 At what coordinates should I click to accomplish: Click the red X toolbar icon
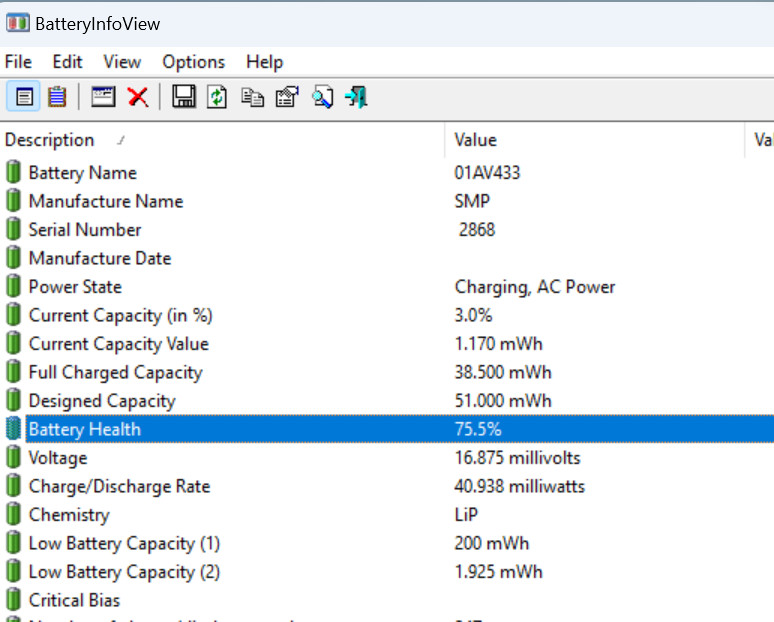click(138, 97)
